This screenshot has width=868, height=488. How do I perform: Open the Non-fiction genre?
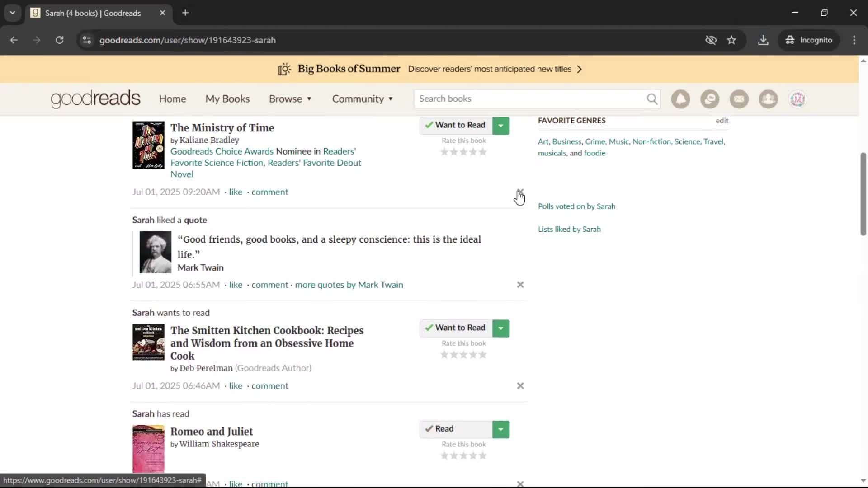tap(651, 141)
